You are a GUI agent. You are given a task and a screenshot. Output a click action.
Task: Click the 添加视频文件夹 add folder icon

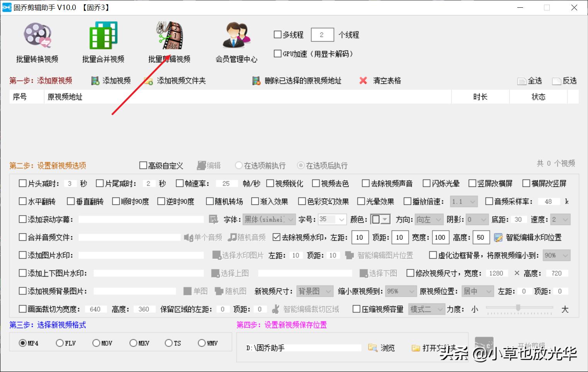pyautogui.click(x=148, y=81)
